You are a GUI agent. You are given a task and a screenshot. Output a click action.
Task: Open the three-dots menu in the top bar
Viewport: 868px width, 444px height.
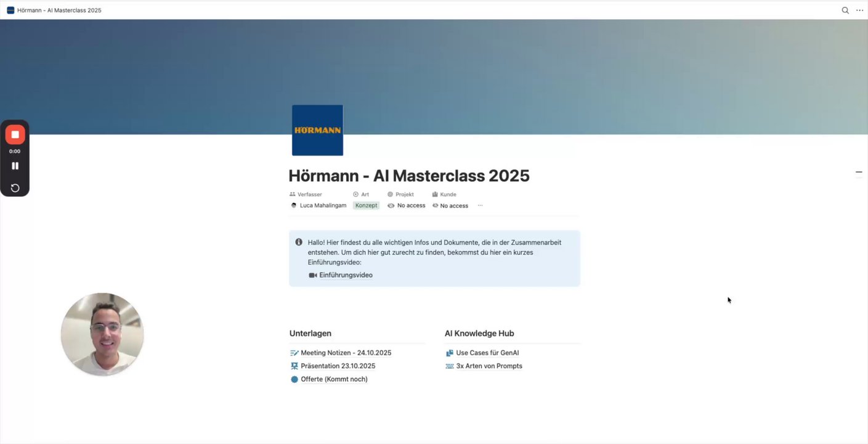tap(859, 10)
